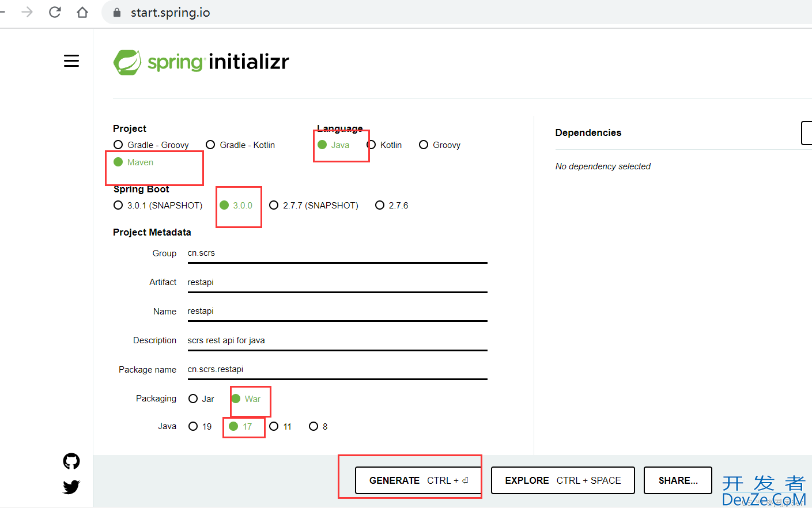The width and height of the screenshot is (812, 512).
Task: Click the 'Description' label
Action: [155, 340]
